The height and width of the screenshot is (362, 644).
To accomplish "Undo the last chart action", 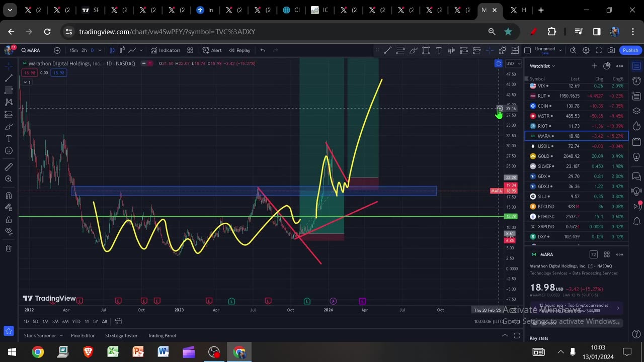I will point(263,50).
